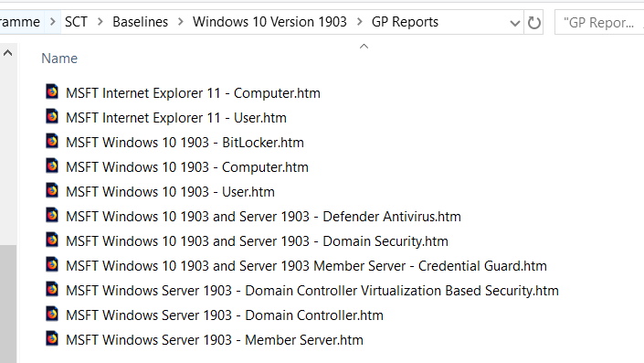This screenshot has height=363, width=644.
Task: Click icon of the Domain Security.htm file
Action: click(52, 240)
